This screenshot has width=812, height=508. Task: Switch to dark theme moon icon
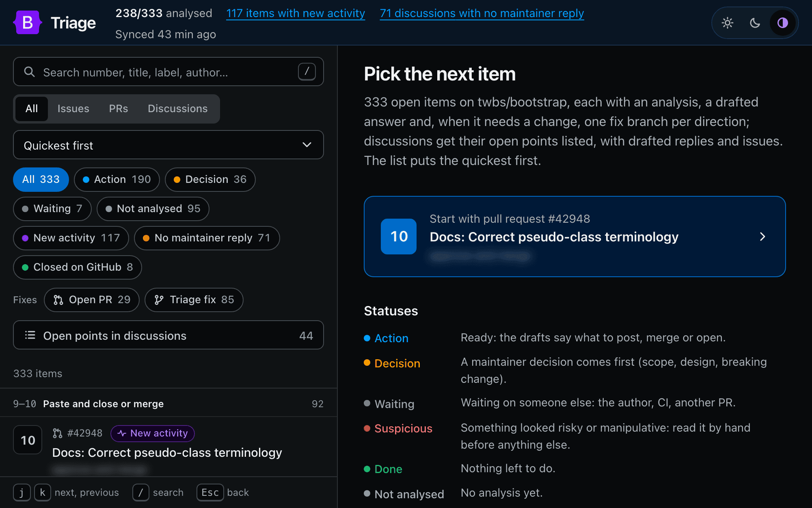click(755, 23)
